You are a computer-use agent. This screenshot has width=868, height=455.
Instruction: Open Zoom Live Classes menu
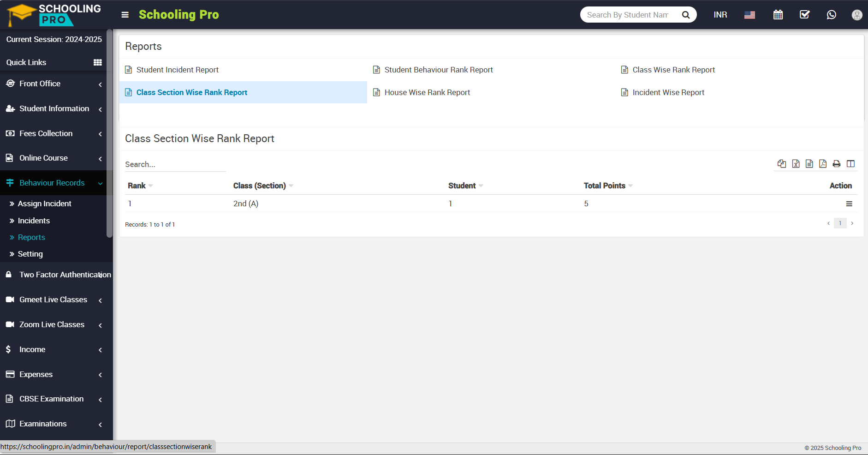tap(52, 324)
